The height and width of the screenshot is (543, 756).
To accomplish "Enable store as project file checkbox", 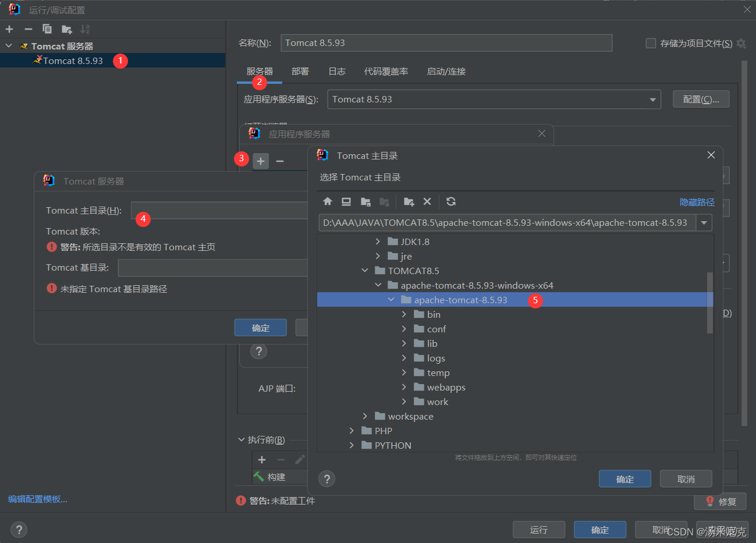I will 651,43.
